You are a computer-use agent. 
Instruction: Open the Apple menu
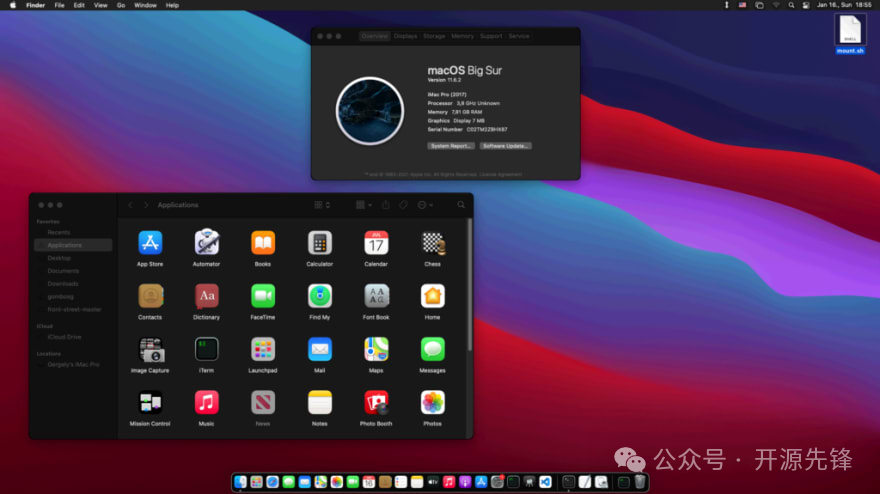(13, 5)
